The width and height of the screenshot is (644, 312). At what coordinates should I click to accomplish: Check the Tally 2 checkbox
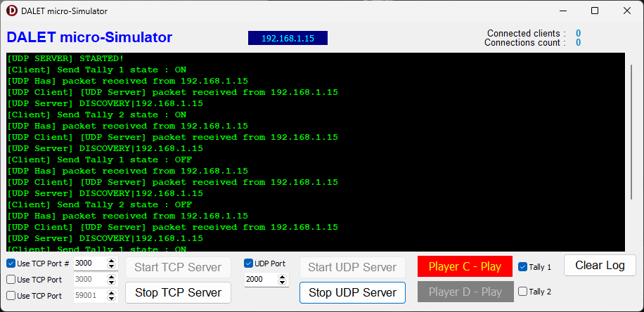click(x=522, y=292)
